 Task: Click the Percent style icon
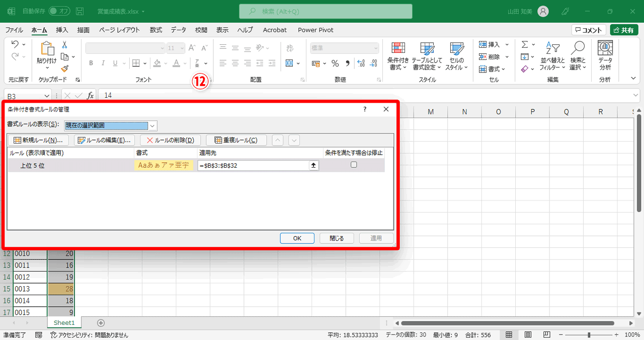[335, 63]
